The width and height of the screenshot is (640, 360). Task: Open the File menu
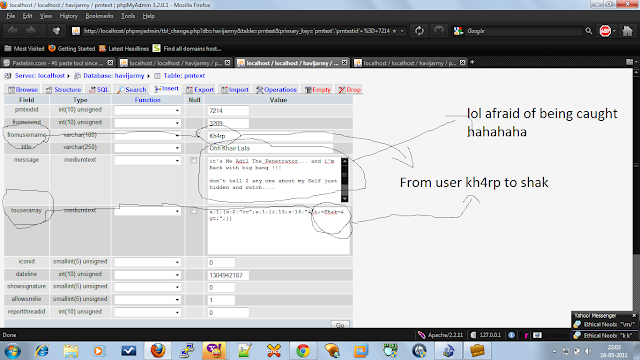click(11, 16)
